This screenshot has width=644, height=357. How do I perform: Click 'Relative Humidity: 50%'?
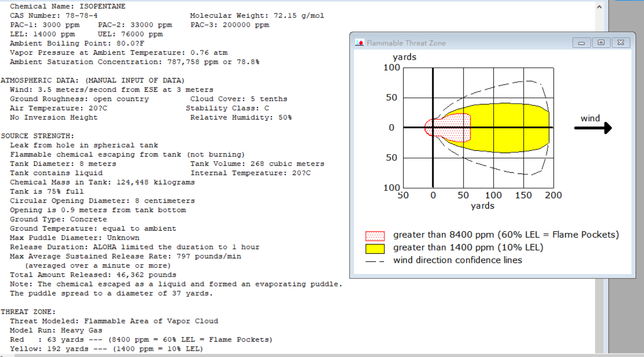[x=241, y=117]
